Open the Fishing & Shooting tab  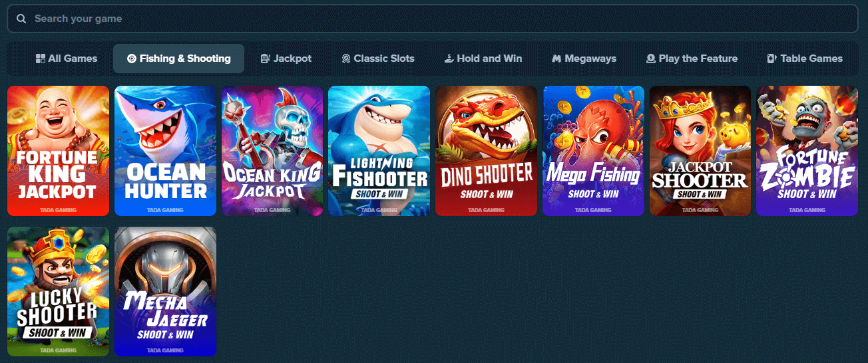tap(178, 59)
